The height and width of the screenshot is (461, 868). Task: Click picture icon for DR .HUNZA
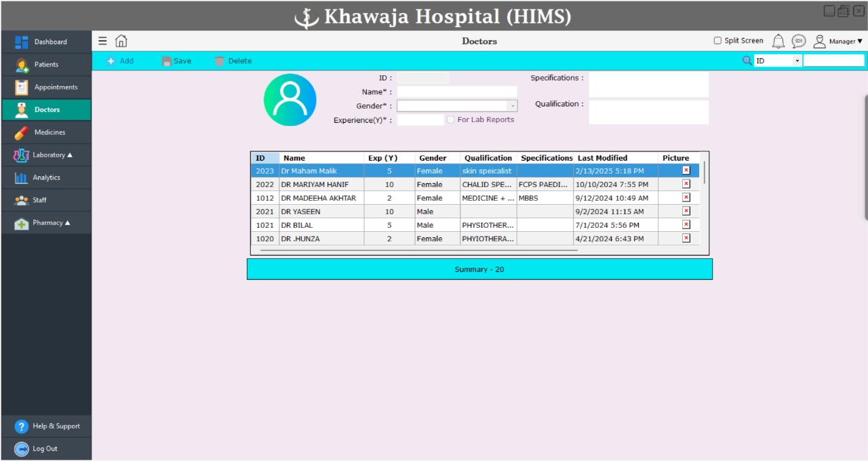pyautogui.click(x=686, y=238)
